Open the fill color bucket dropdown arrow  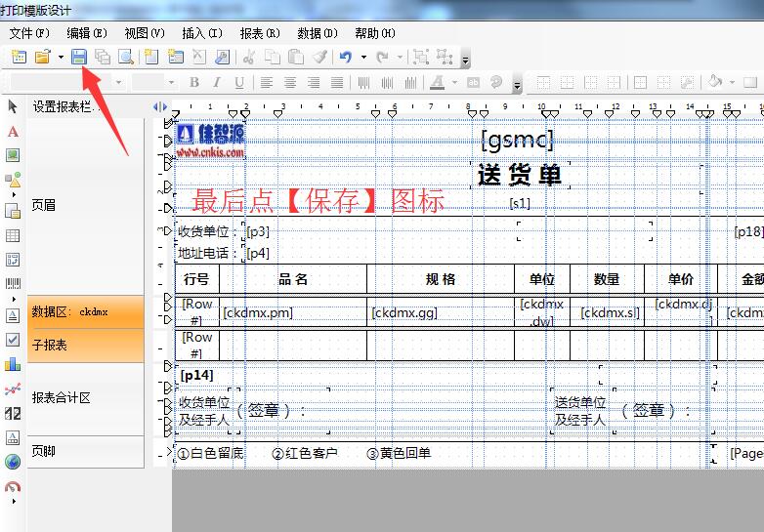pos(732,83)
